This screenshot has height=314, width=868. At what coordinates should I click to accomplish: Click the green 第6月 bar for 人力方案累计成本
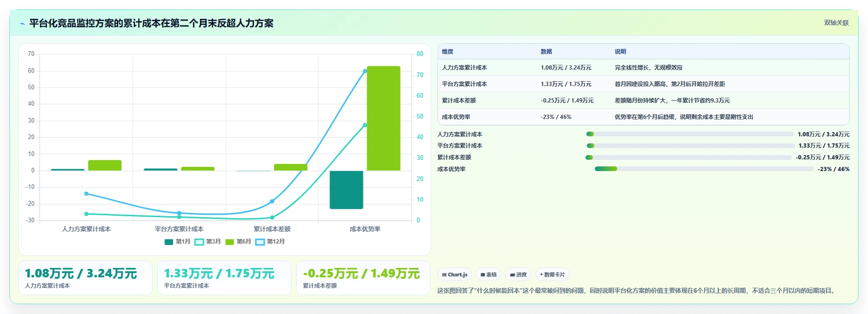click(x=105, y=165)
